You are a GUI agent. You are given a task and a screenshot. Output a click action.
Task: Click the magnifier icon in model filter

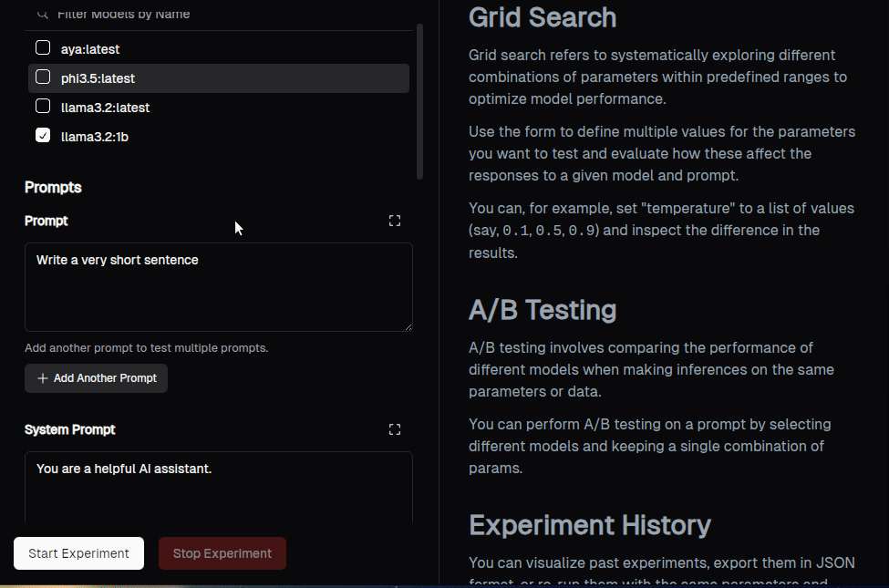point(42,14)
